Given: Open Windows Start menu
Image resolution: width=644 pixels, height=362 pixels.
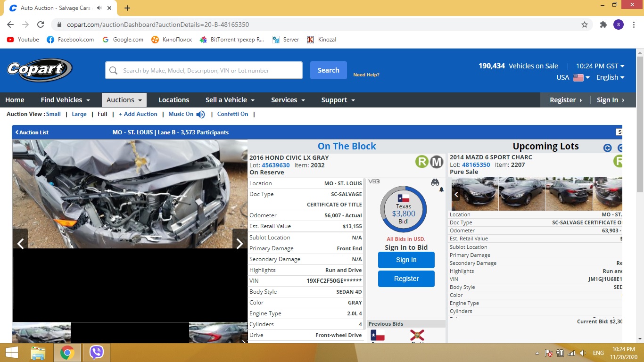Looking at the screenshot, I should [12, 353].
